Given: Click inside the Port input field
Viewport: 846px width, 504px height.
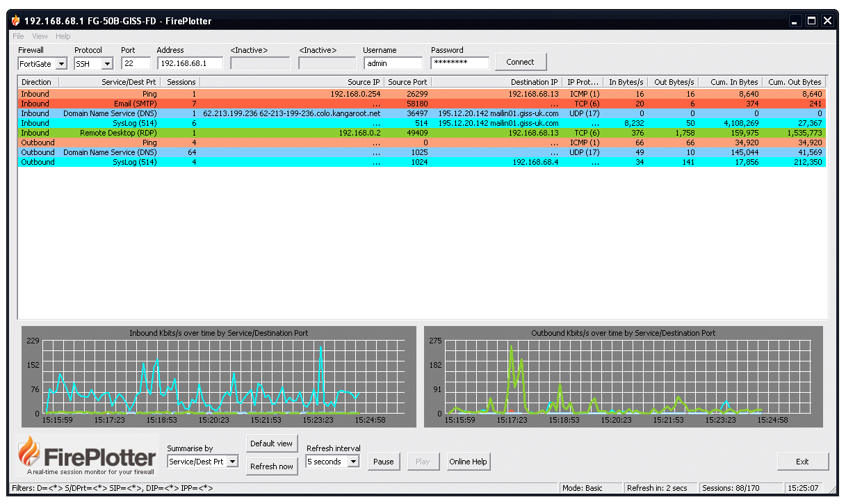Looking at the screenshot, I should [x=136, y=62].
